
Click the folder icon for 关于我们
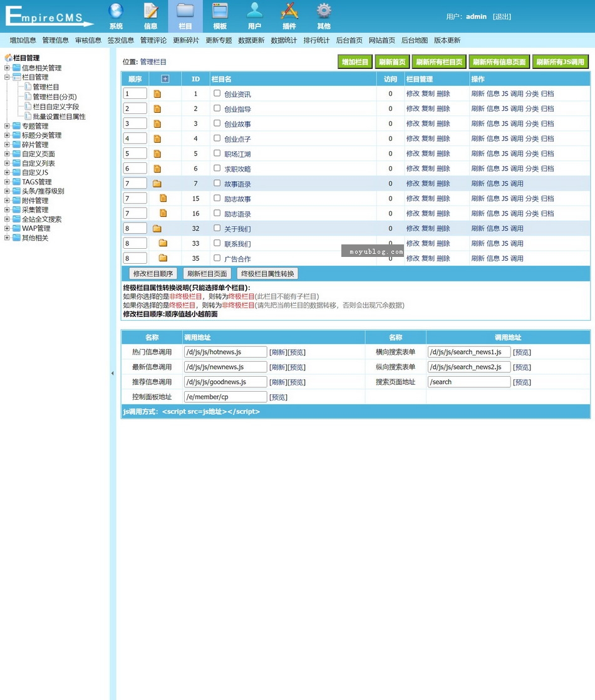click(x=157, y=229)
